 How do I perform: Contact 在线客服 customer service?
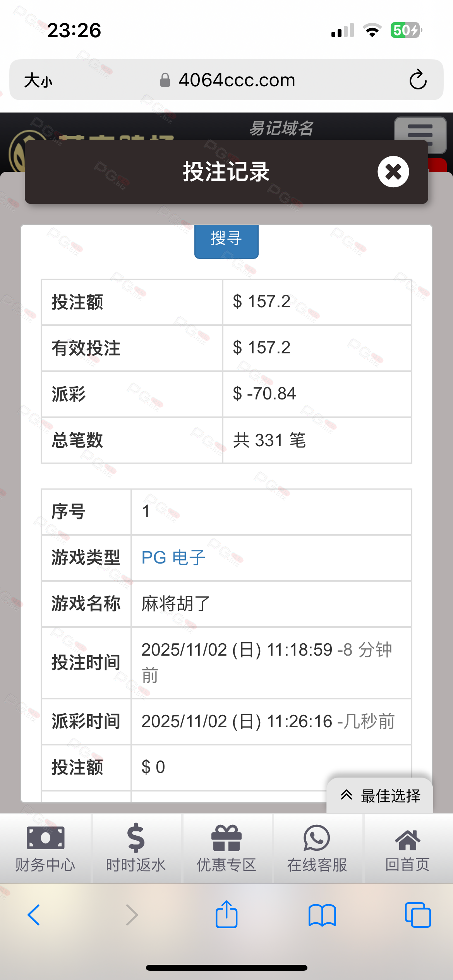(317, 848)
